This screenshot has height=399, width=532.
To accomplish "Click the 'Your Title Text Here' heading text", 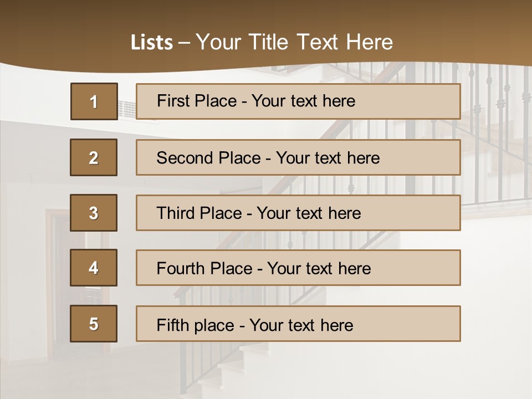I will (x=294, y=43).
